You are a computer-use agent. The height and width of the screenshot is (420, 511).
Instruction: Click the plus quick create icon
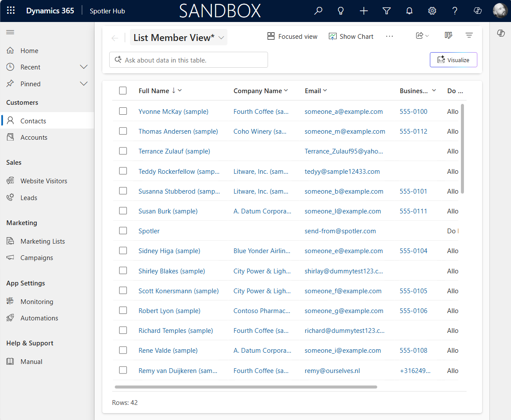point(364,11)
